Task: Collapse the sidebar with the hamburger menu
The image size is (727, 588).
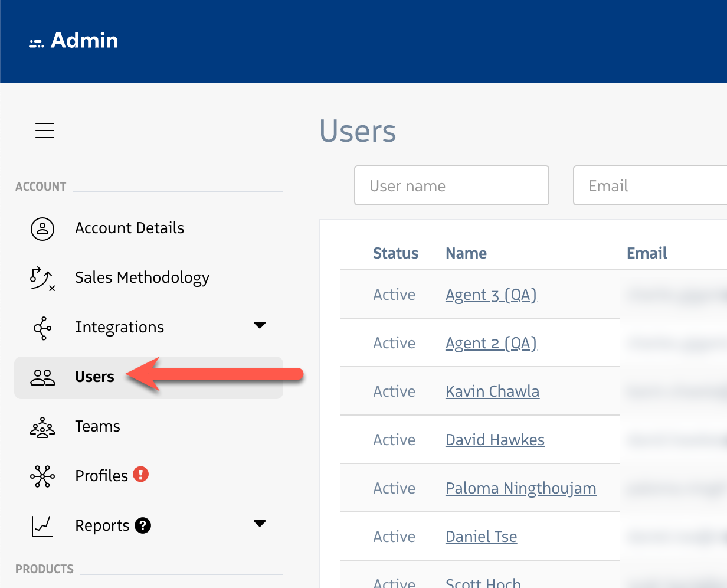Action: 45,130
